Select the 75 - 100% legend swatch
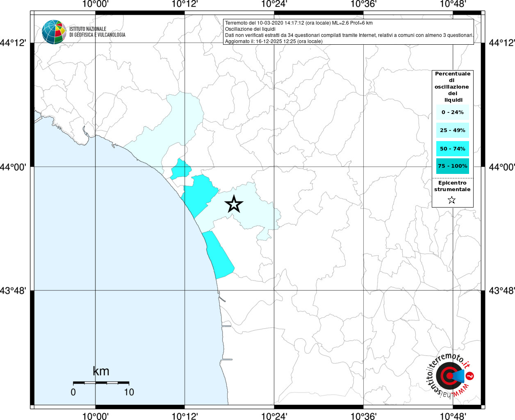 tap(453, 166)
